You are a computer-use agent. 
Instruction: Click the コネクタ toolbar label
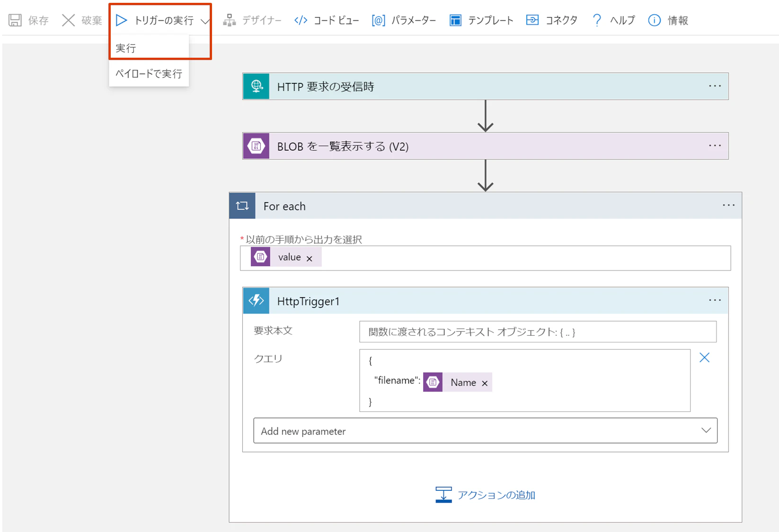tap(562, 20)
